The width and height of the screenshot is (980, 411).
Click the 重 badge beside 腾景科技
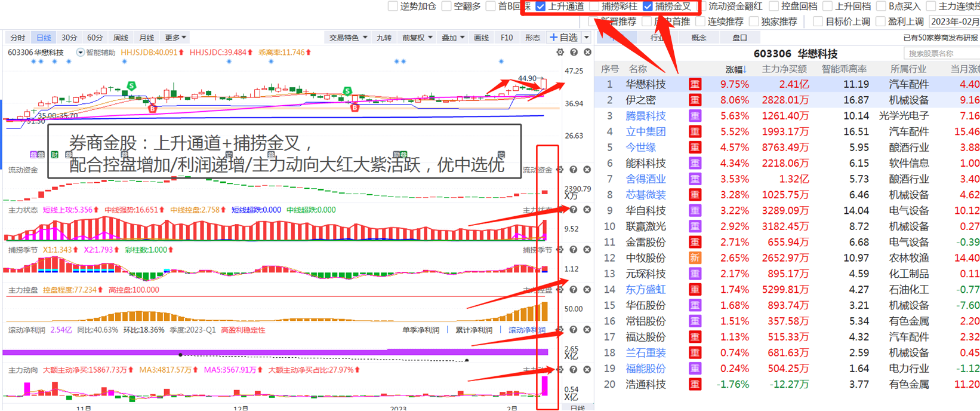click(695, 116)
